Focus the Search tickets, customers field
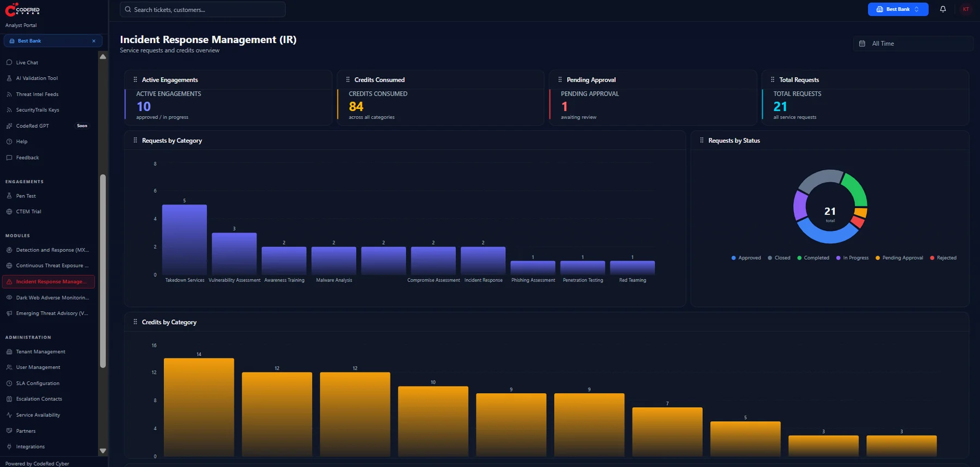The image size is (980, 467). [x=203, y=9]
